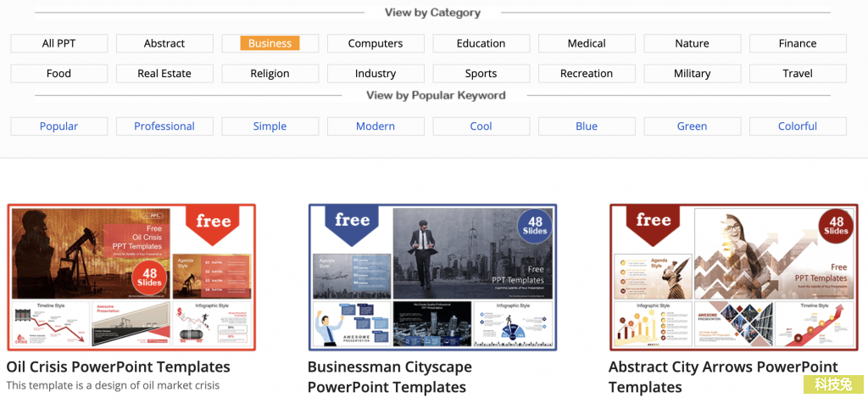Select the highlighted Business category
This screenshot has height=398, width=868.
pos(270,43)
